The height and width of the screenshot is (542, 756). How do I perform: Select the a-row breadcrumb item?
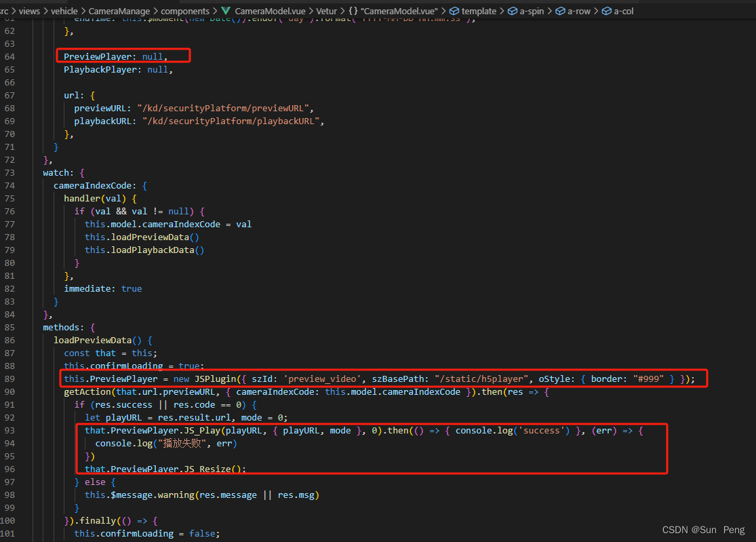click(579, 11)
